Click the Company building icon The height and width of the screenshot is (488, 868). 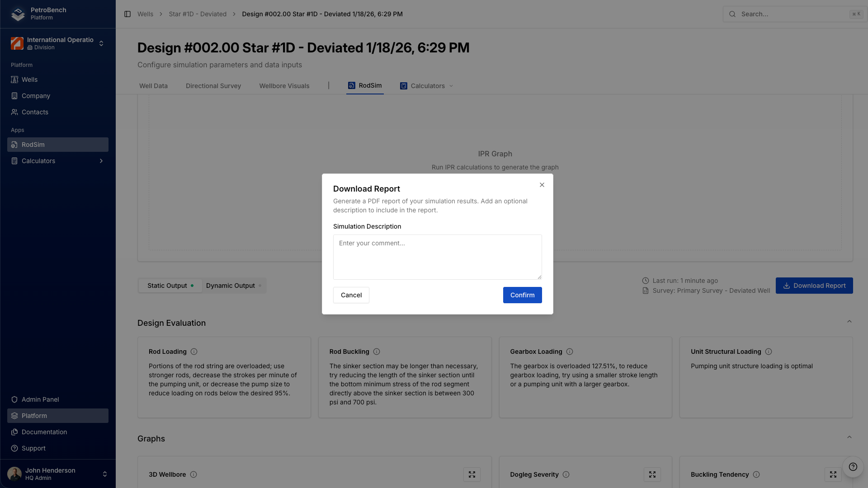click(14, 96)
